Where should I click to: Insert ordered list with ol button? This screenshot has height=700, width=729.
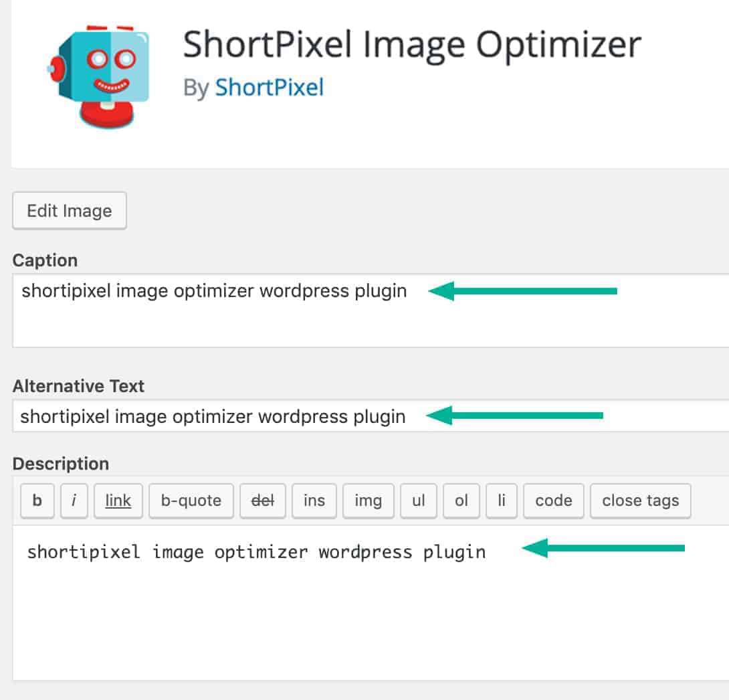pos(461,501)
